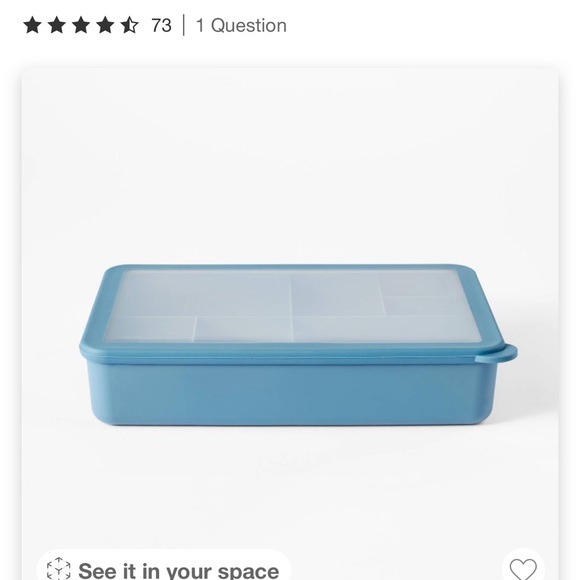This screenshot has height=580, width=580.
Task: Click the fourth rating star
Action: click(105, 26)
